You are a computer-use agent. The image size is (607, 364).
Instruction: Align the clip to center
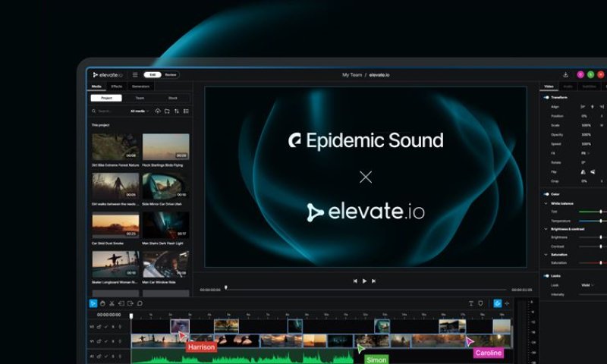click(x=593, y=107)
